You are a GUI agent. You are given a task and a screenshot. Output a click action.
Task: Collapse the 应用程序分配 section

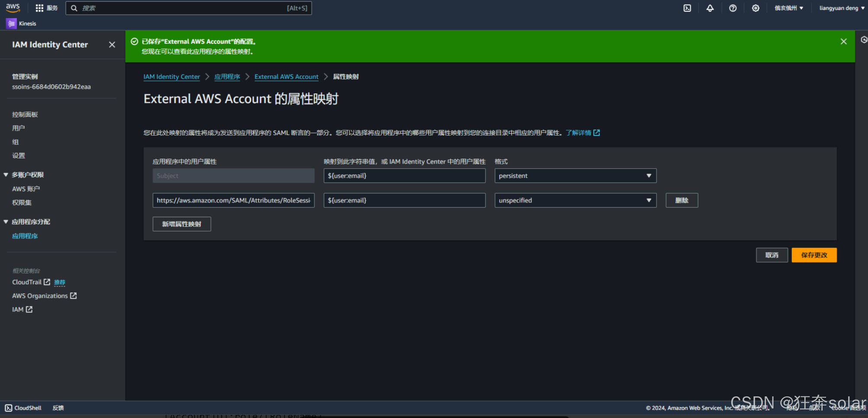pyautogui.click(x=6, y=222)
